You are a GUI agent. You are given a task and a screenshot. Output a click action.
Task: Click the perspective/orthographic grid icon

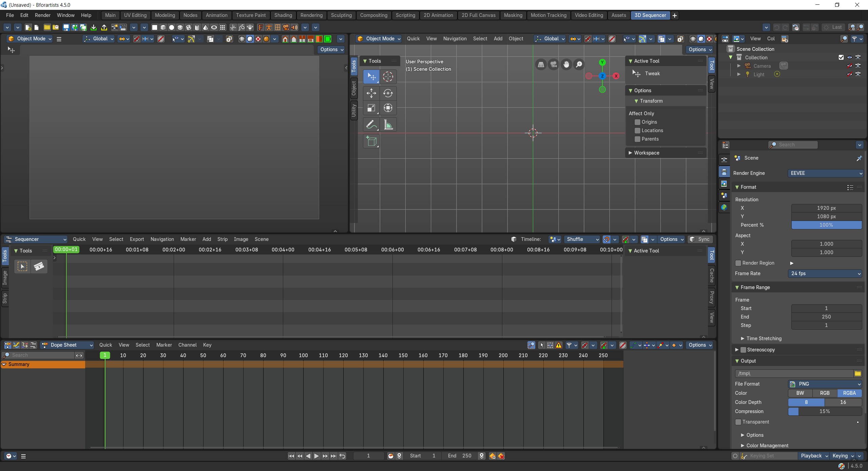[541, 64]
